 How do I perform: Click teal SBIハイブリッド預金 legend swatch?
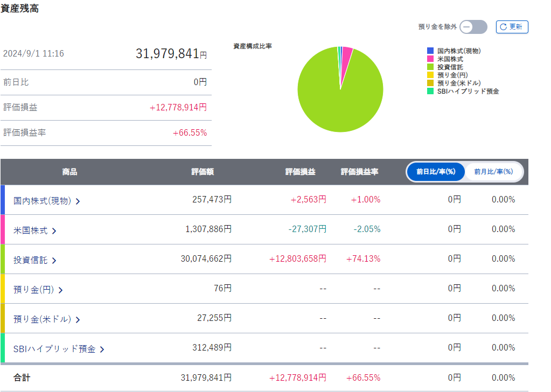[430, 91]
